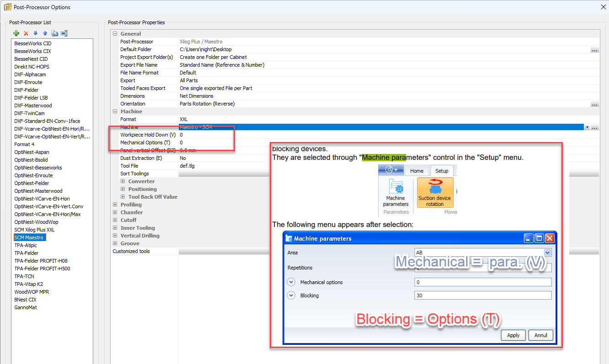The height and width of the screenshot is (364, 609).
Task: Select TPA-Atipic in the list
Action: (x=25, y=245)
